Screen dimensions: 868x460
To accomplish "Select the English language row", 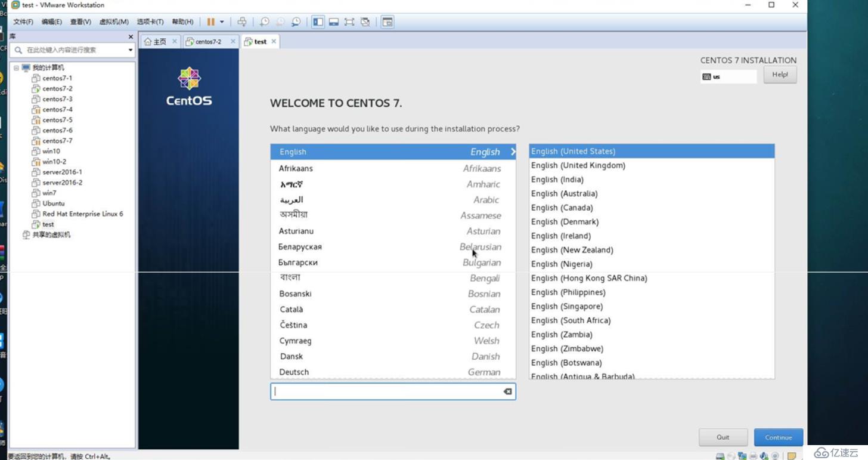I will [393, 152].
